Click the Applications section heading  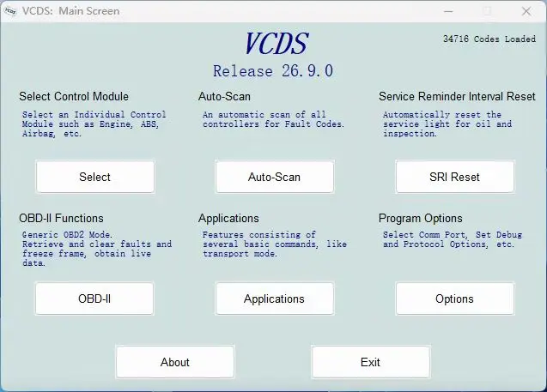pyautogui.click(x=228, y=218)
